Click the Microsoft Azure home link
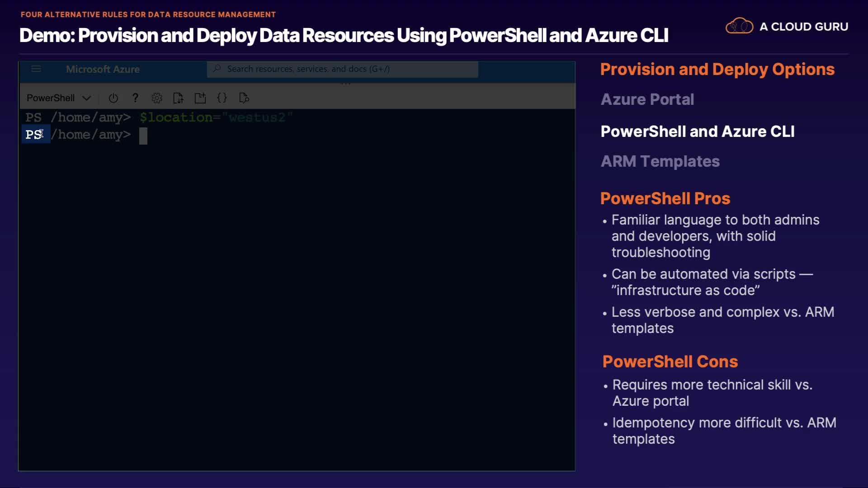 [x=103, y=69]
